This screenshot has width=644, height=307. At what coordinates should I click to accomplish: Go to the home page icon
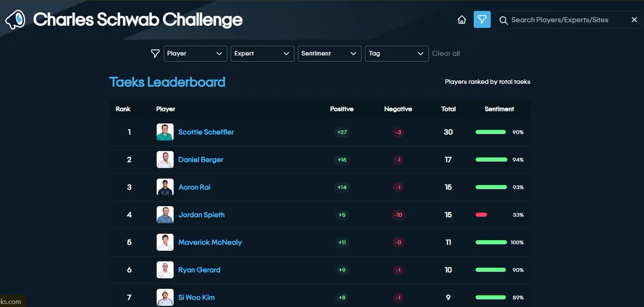pos(462,20)
